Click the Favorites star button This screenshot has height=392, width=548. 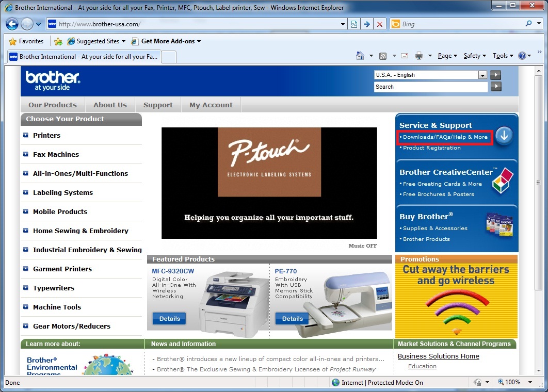point(26,41)
